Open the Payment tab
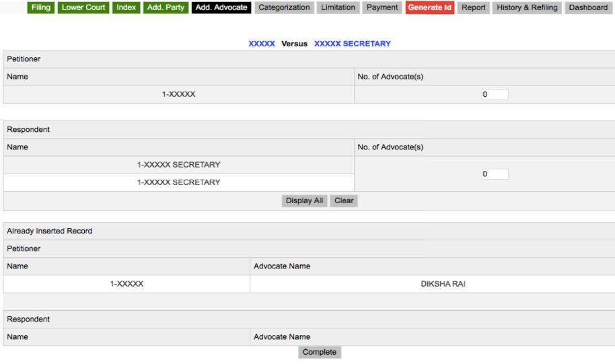Screen dimensions: 615x364 tap(382, 8)
